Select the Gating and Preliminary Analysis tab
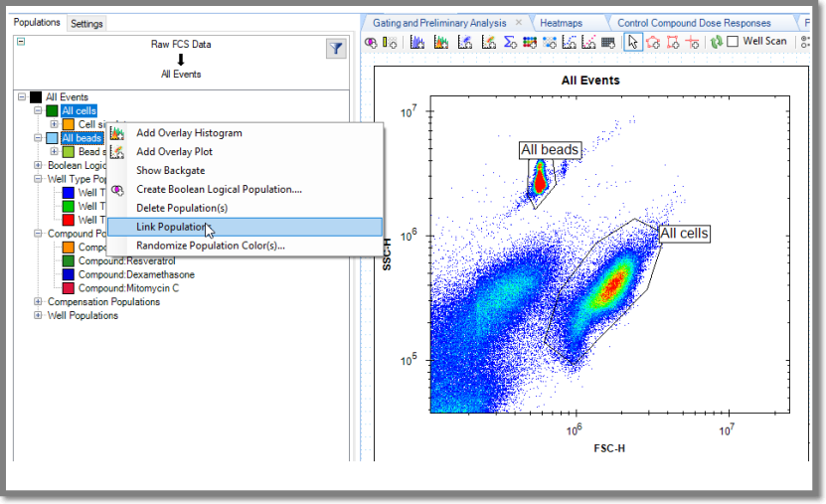826x504 pixels. (439, 23)
